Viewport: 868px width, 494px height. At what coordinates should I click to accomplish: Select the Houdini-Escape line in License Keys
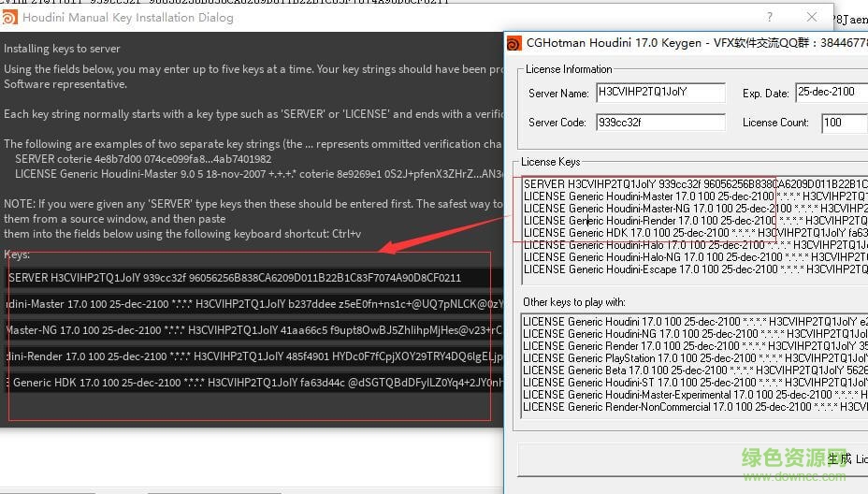click(x=695, y=269)
